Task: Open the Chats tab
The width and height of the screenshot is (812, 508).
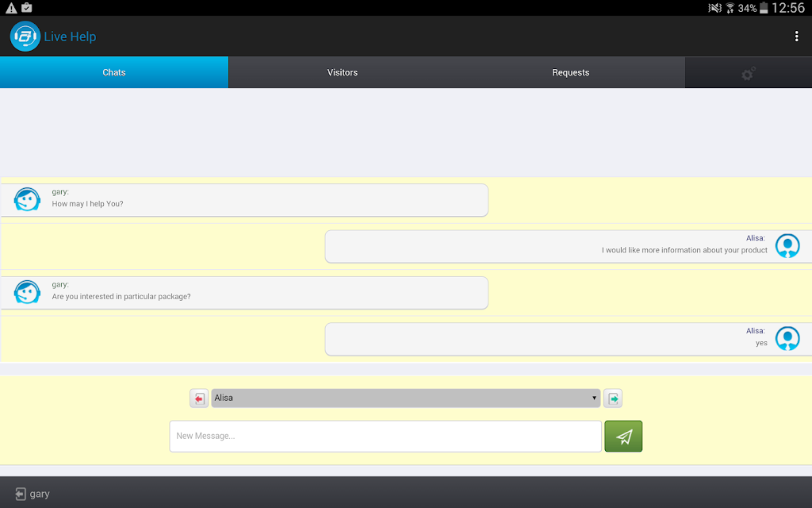Action: (114, 72)
